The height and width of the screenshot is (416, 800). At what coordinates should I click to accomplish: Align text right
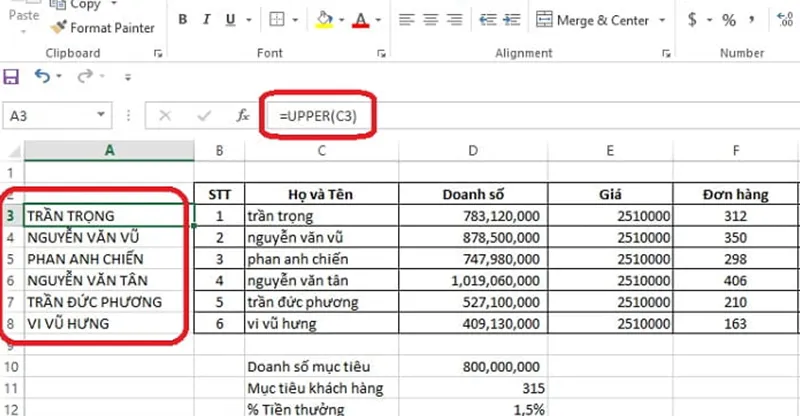click(x=454, y=20)
